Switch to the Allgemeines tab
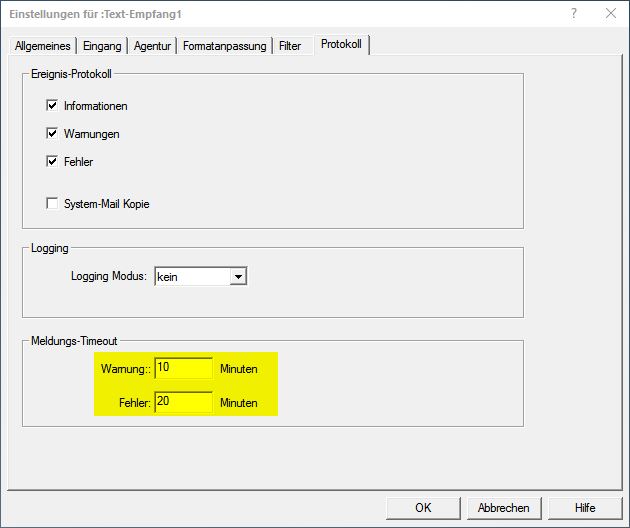This screenshot has width=630, height=528. tap(43, 46)
